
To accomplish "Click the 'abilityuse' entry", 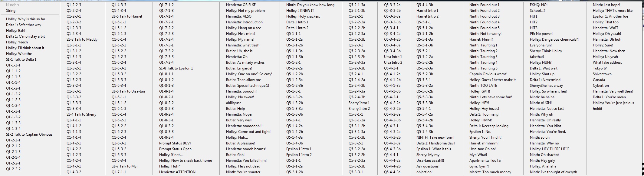I will (234, 103).
